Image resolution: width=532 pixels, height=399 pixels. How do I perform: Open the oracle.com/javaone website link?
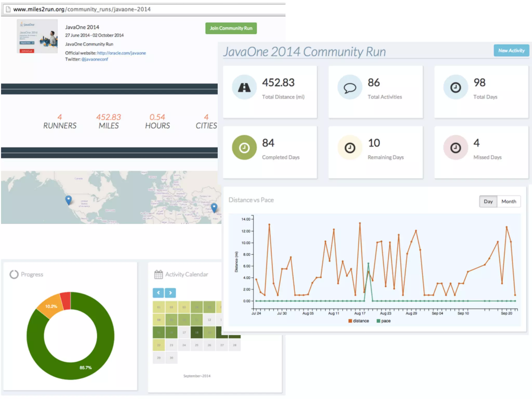tap(121, 53)
